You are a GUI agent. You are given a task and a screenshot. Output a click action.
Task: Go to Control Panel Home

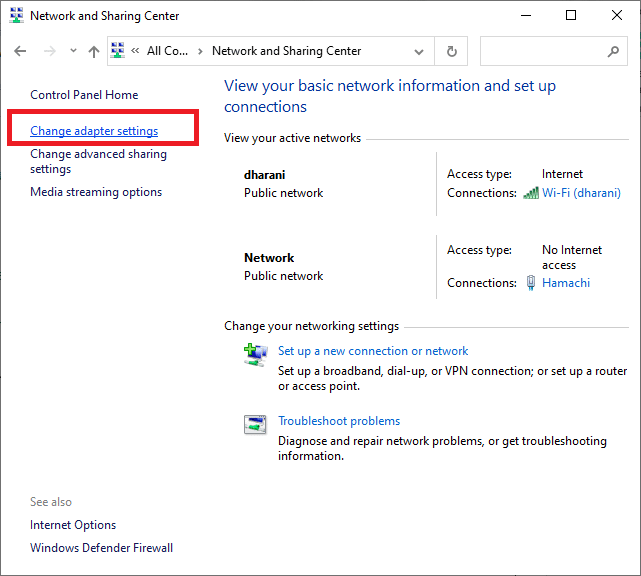pos(84,95)
